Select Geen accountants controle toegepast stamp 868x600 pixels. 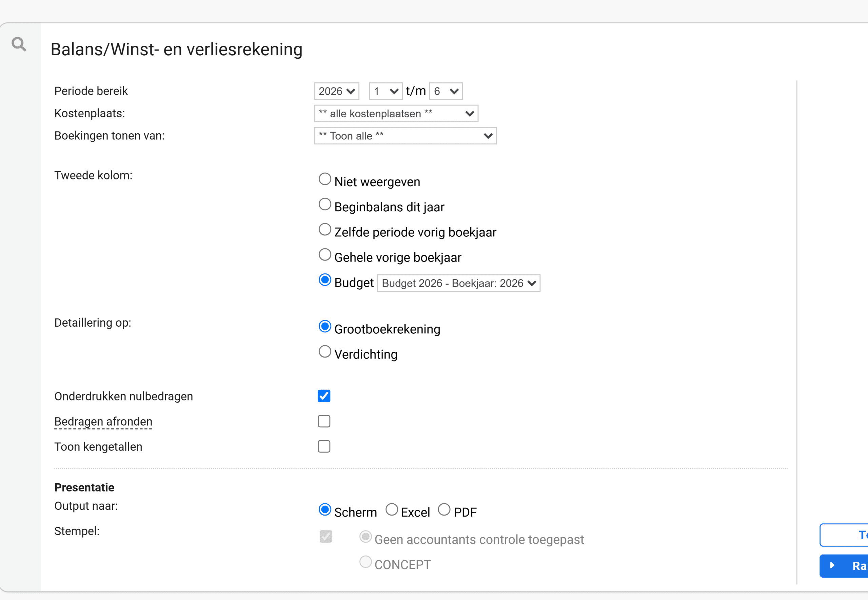tap(365, 537)
